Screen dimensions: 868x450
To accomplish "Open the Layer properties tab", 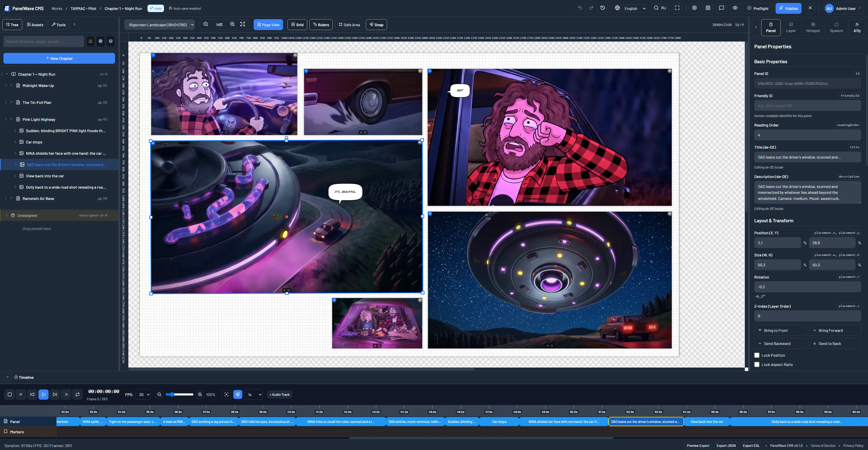I will point(791,27).
